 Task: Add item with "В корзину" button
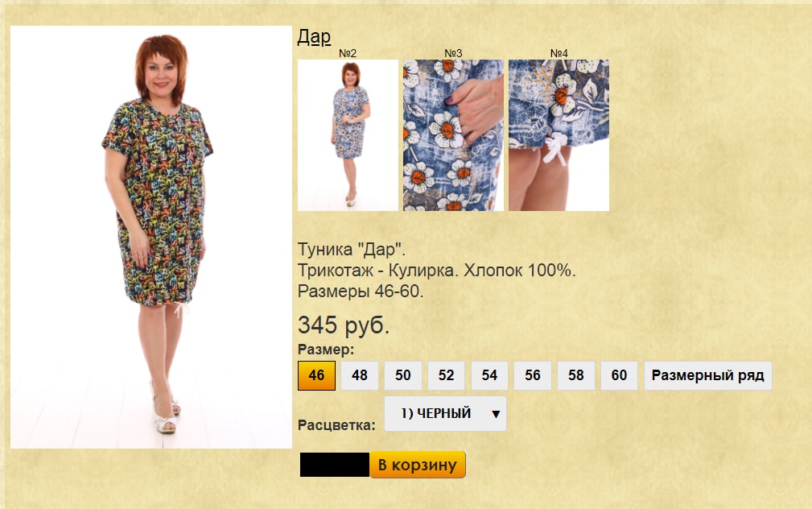tap(418, 465)
